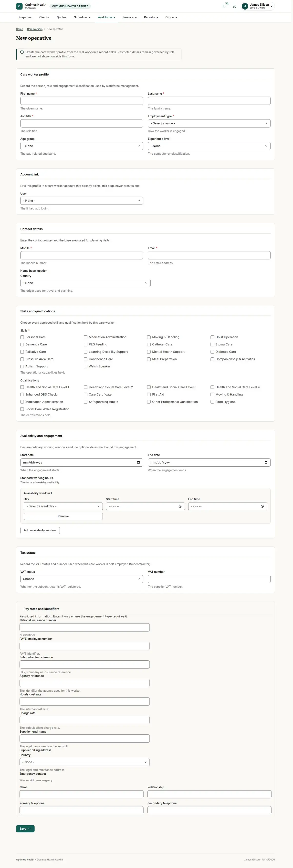Click the Save button
This screenshot has height=868, width=293.
25,829
